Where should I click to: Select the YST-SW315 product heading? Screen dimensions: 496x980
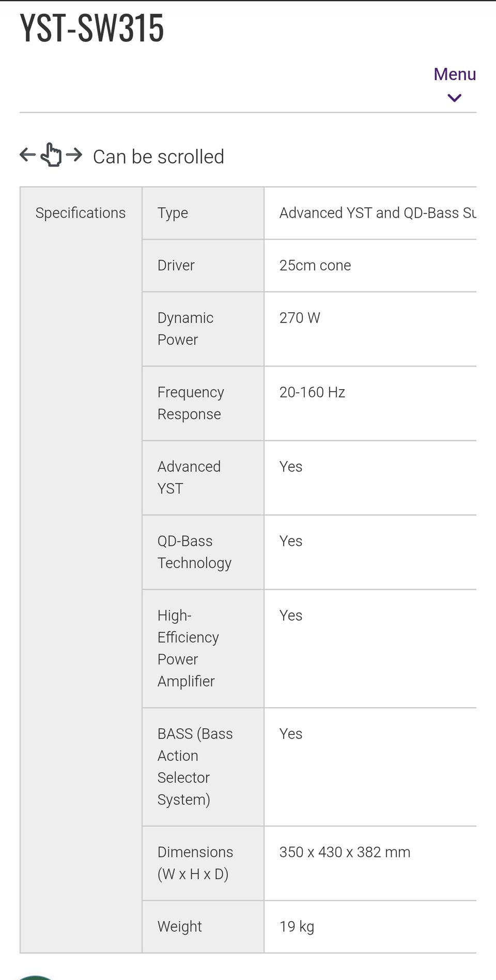92,28
